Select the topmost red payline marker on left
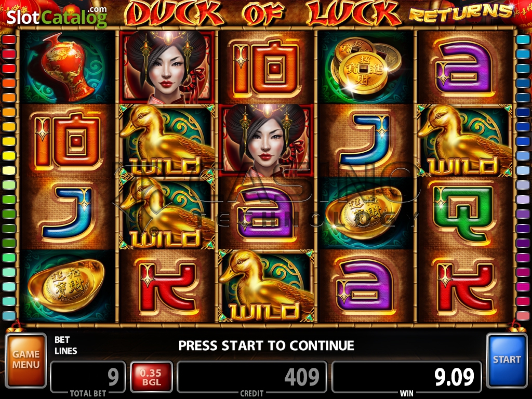 9,39
